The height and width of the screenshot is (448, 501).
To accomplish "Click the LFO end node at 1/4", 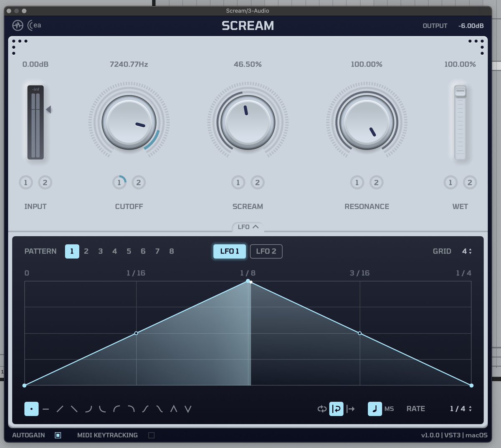I will 471,385.
